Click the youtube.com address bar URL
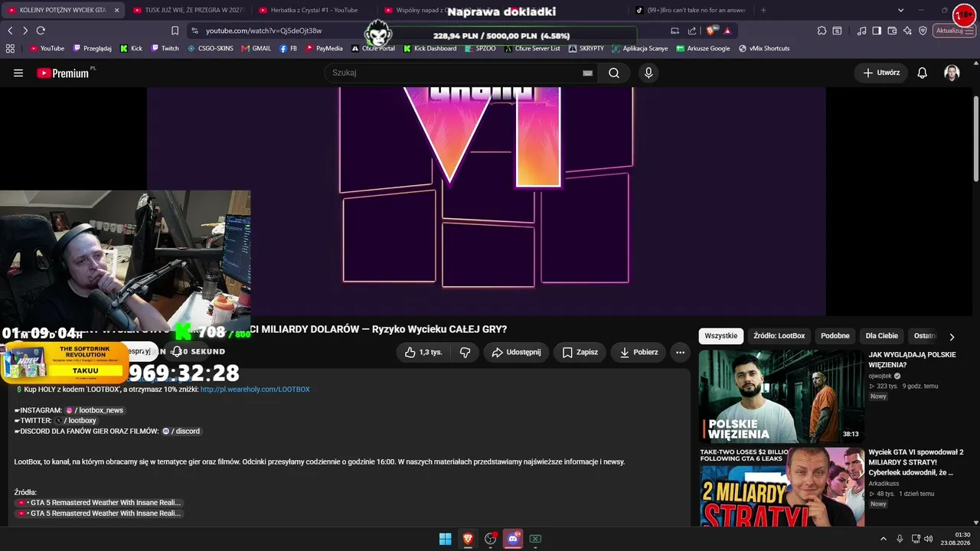The width and height of the screenshot is (980, 551). [x=263, y=31]
